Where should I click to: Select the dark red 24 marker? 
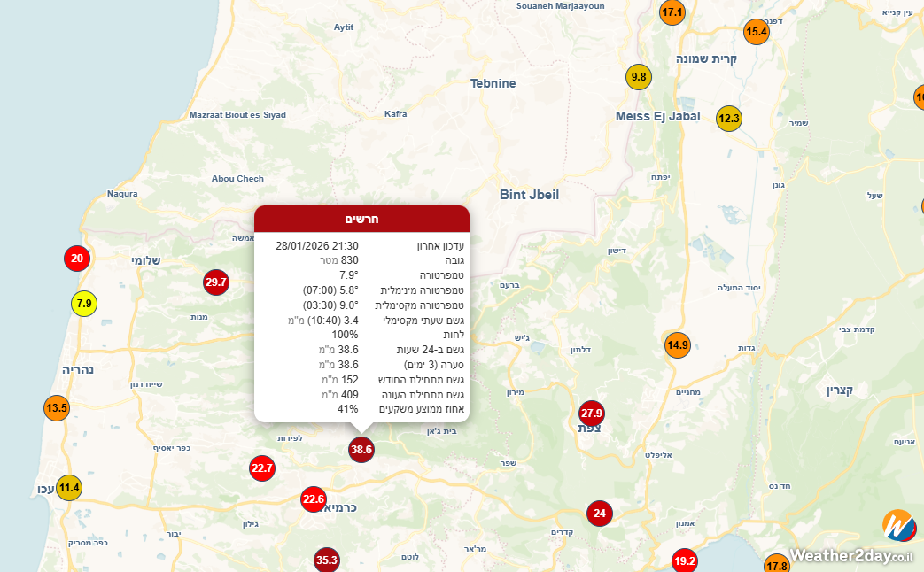pyautogui.click(x=600, y=513)
